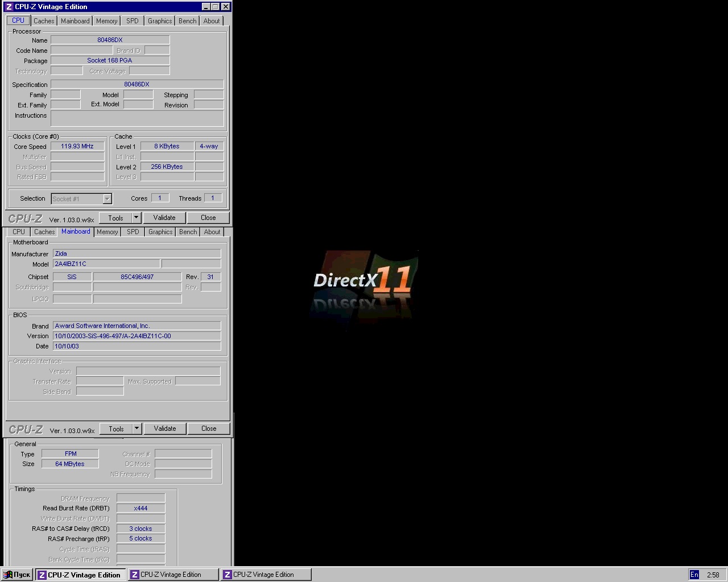Open the Mainboard tab in the top window

tap(75, 21)
